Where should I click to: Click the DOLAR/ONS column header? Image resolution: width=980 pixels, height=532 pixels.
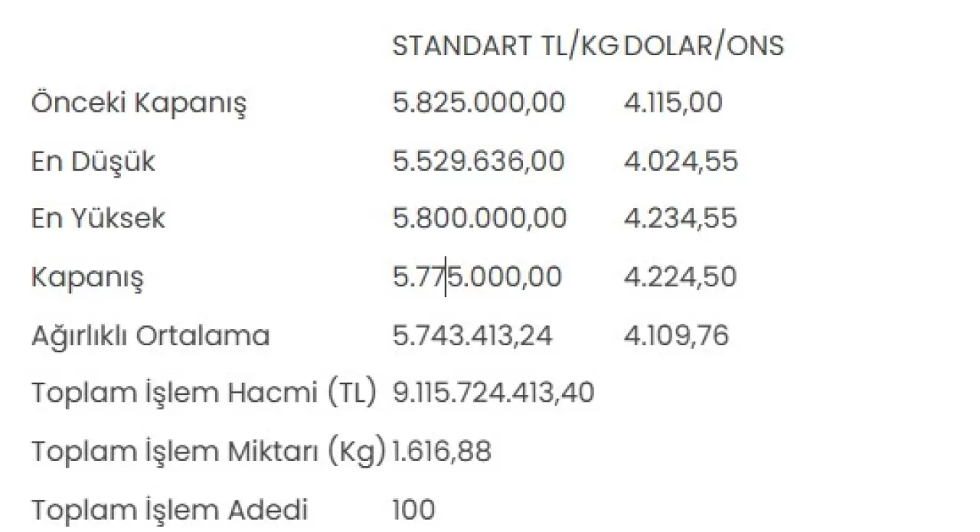(x=704, y=46)
